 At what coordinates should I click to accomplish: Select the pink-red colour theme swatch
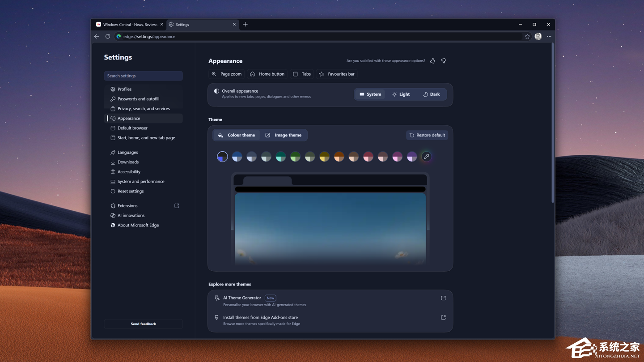(368, 157)
